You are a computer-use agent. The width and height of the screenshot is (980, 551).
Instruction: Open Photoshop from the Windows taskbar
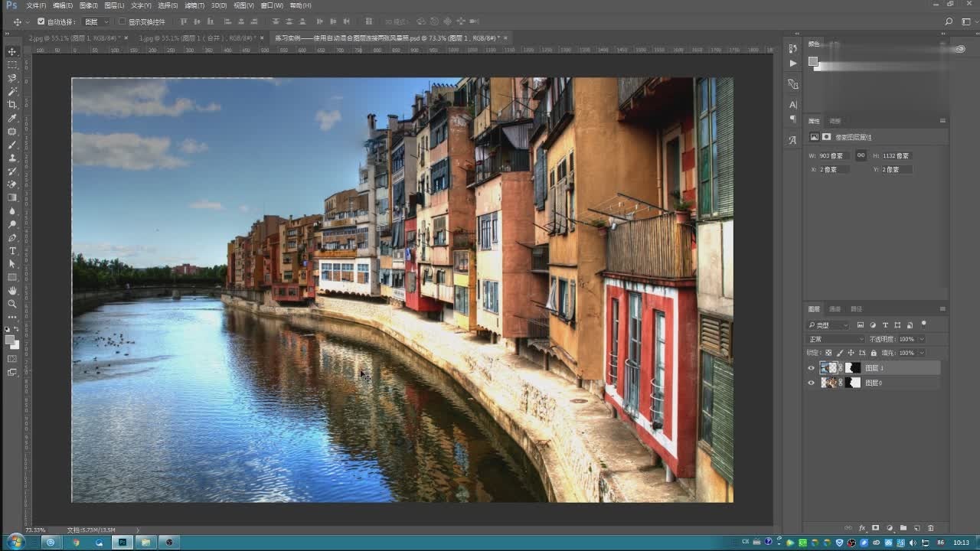pyautogui.click(x=122, y=542)
